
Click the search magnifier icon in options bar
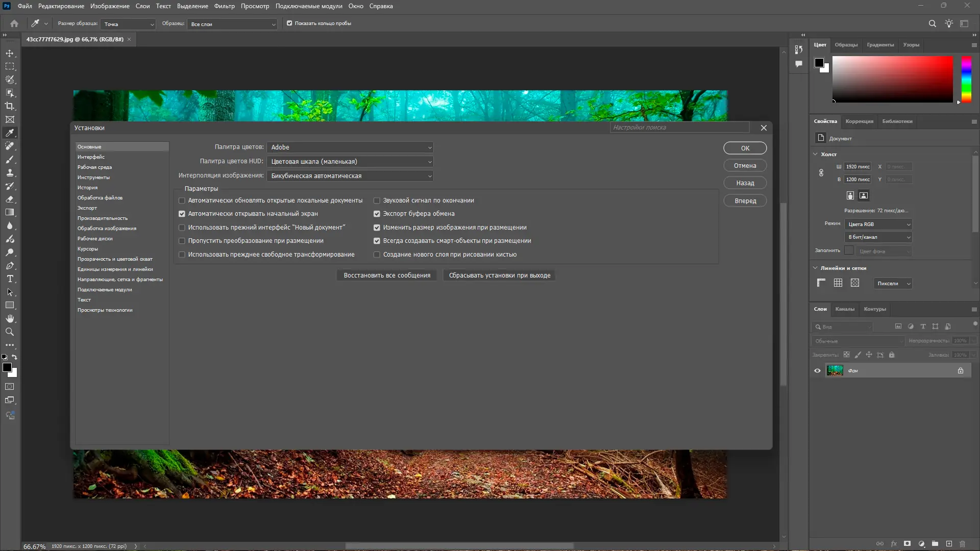click(932, 23)
